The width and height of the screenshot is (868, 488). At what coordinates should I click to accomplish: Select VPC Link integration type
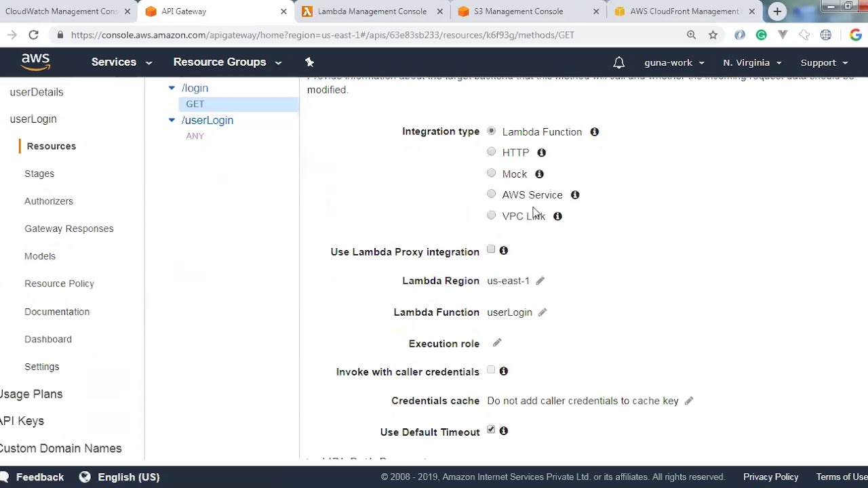491,215
